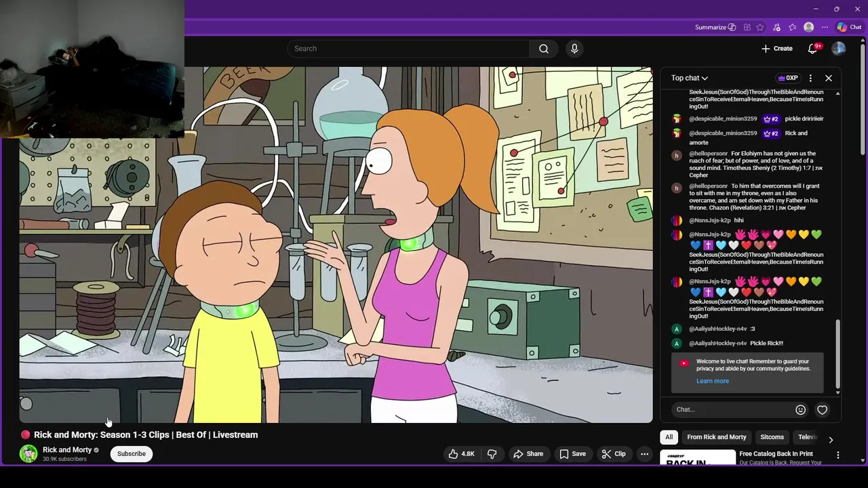Open the Free Catalog Back In Print ad
Viewport: 868px width, 488px height.
pyautogui.click(x=776, y=454)
